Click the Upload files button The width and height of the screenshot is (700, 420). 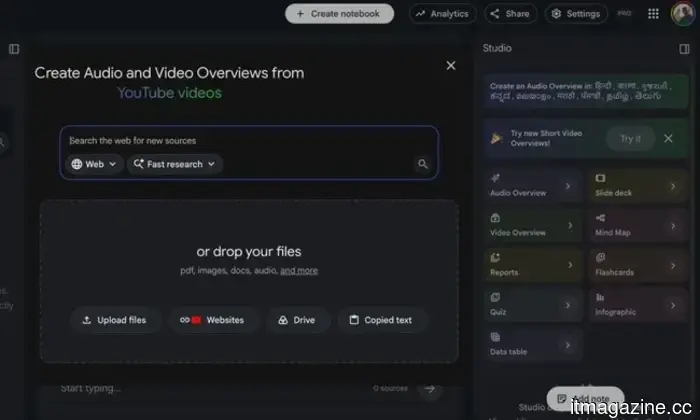coord(115,320)
